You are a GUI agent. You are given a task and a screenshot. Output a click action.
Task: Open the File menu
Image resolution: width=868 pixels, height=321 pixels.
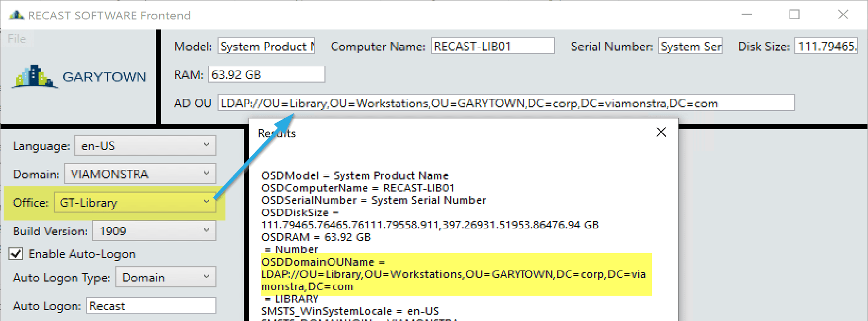[17, 39]
